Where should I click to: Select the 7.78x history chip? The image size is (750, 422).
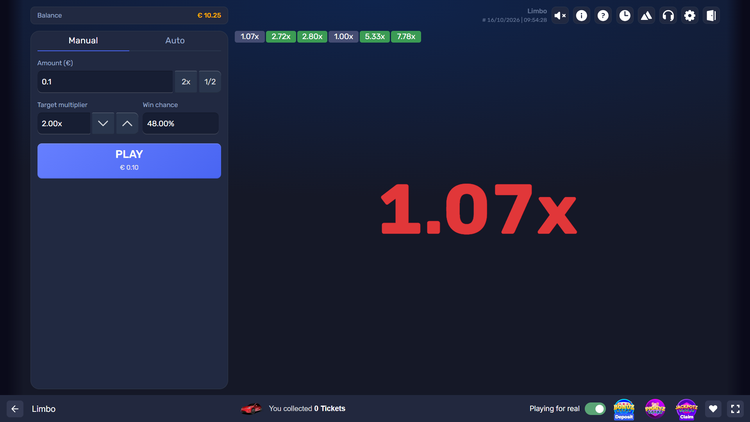406,37
